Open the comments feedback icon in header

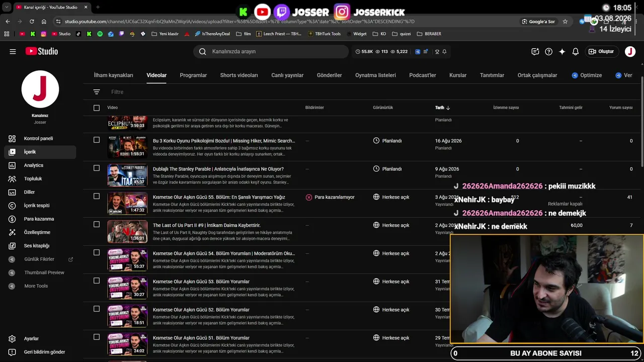click(535, 51)
